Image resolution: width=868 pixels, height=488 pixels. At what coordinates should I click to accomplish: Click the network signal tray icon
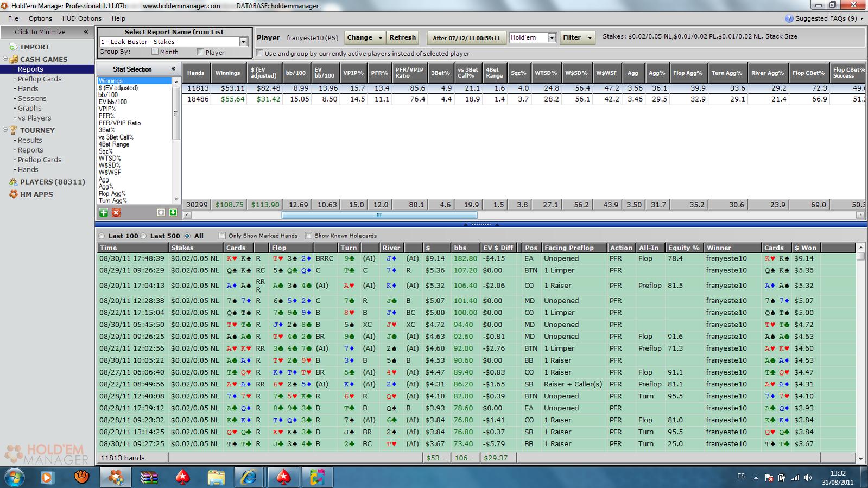click(795, 478)
